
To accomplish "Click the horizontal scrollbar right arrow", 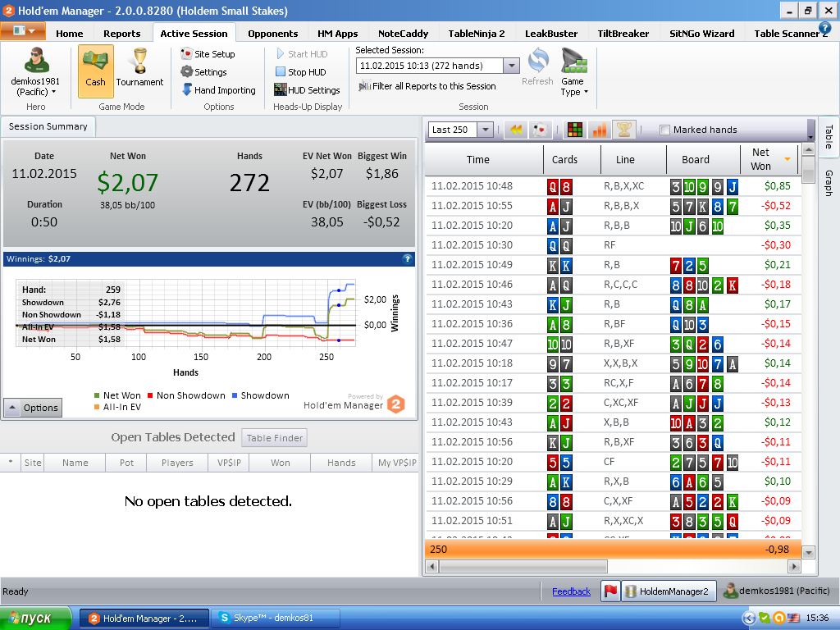I will point(794,566).
